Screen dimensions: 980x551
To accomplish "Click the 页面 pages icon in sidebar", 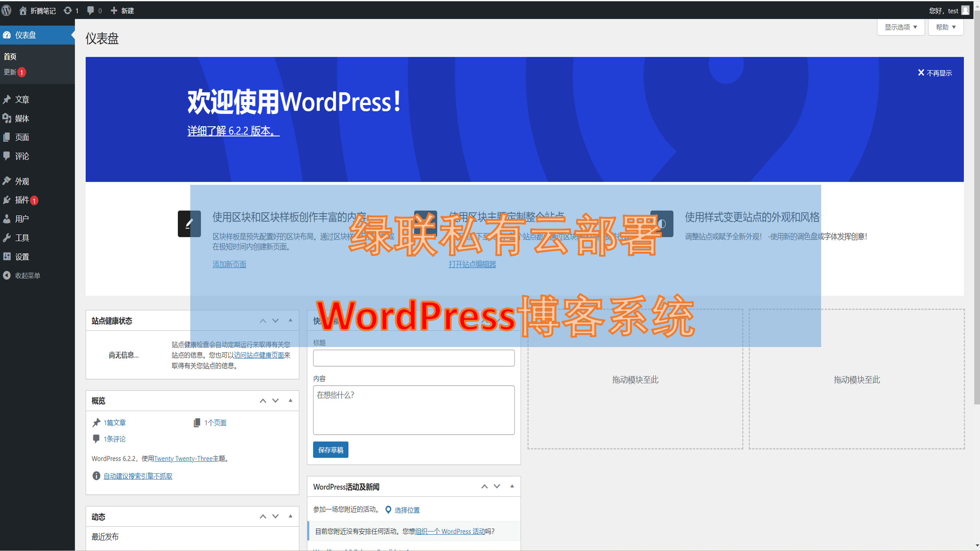I will click(7, 137).
